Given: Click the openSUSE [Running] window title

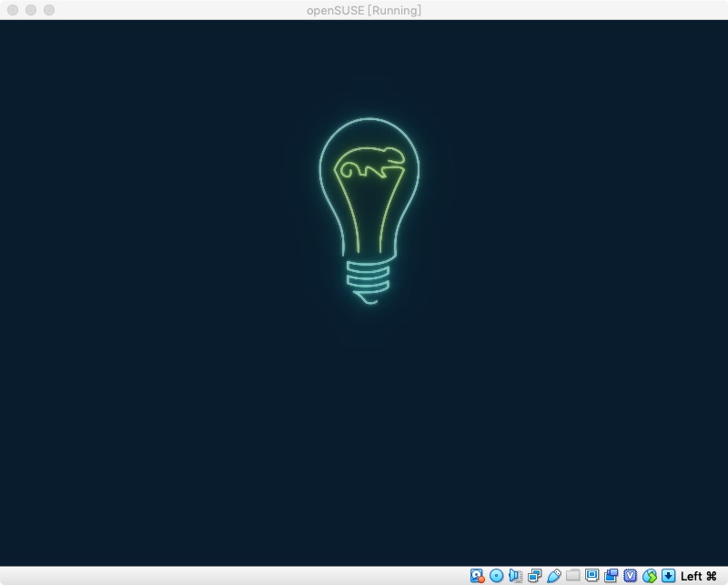Looking at the screenshot, I should click(x=364, y=10).
